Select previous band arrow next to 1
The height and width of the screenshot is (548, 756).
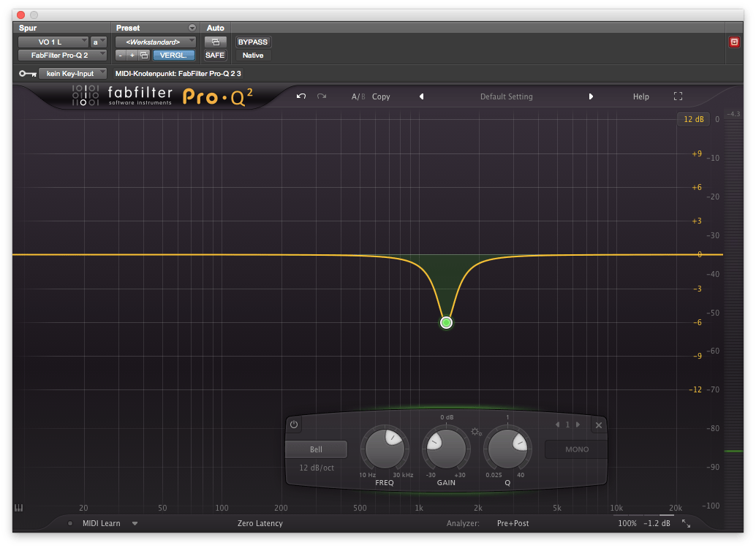[557, 425]
